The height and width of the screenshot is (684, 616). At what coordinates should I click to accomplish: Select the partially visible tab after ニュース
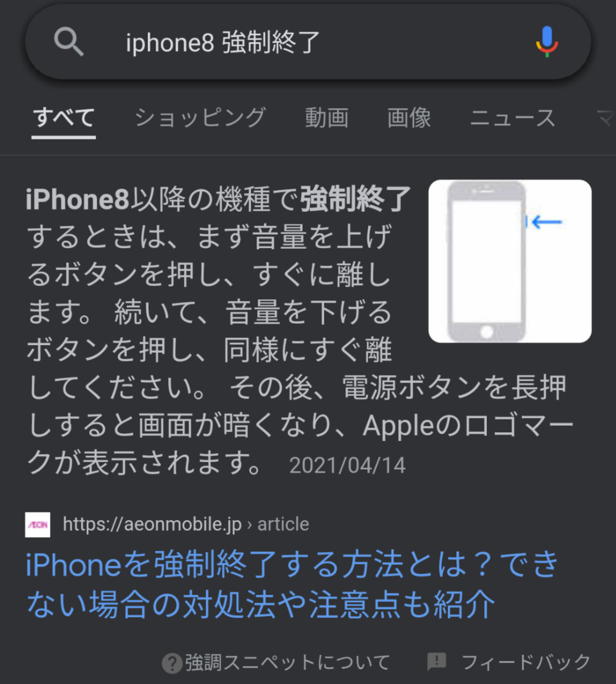tap(606, 118)
